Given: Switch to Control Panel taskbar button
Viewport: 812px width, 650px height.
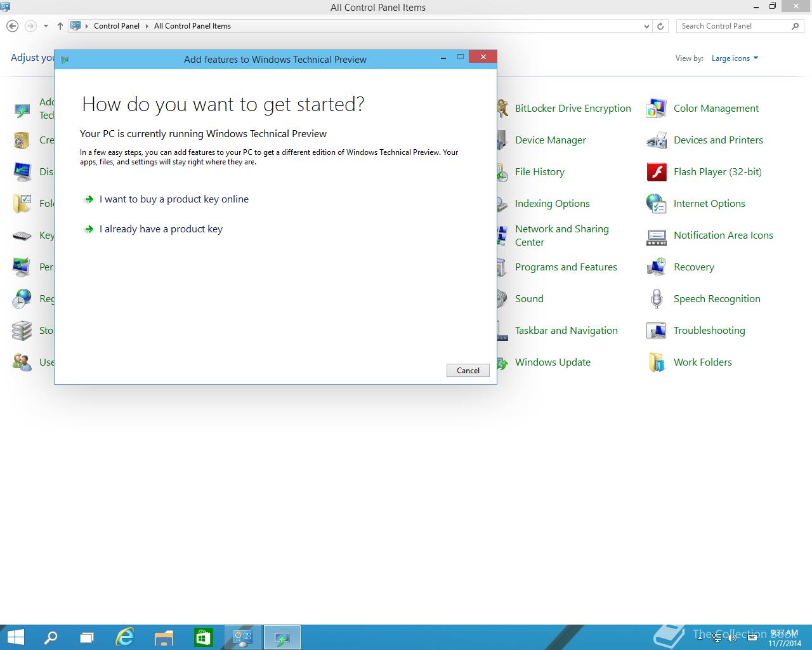Looking at the screenshot, I should (243, 637).
